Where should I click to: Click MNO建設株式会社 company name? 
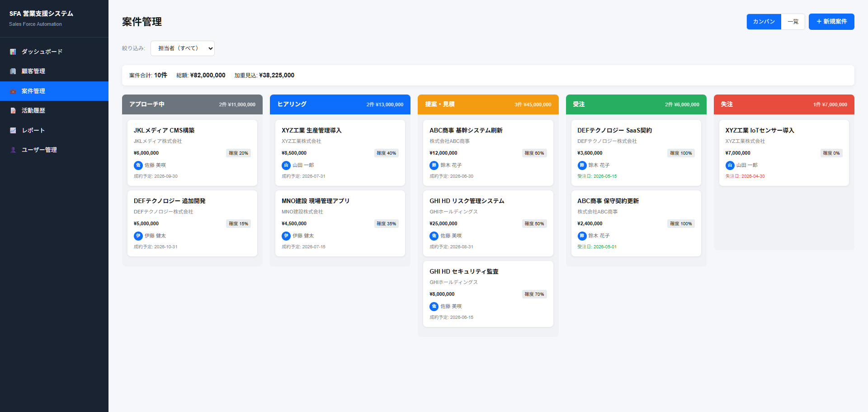302,212
